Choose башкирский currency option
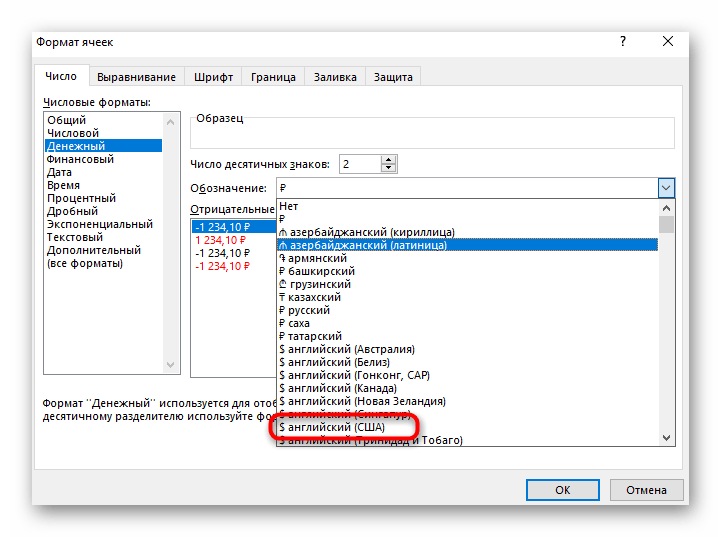 pyautogui.click(x=467, y=271)
